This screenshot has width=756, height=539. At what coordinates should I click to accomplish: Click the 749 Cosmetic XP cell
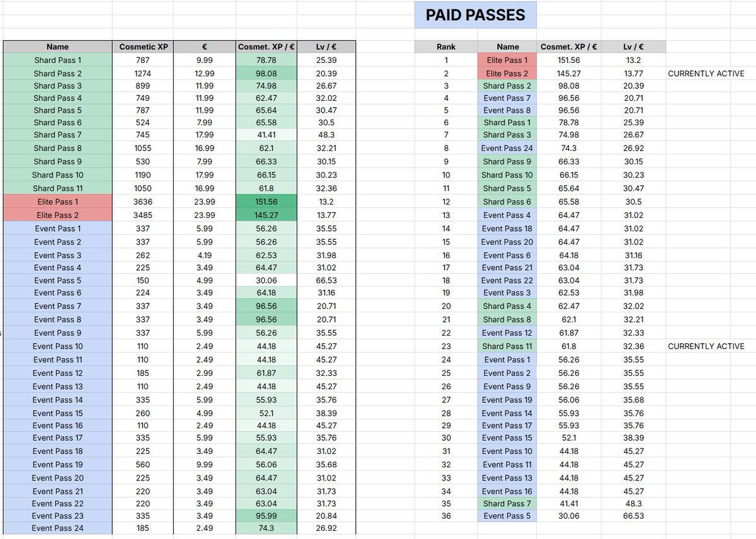pos(143,98)
